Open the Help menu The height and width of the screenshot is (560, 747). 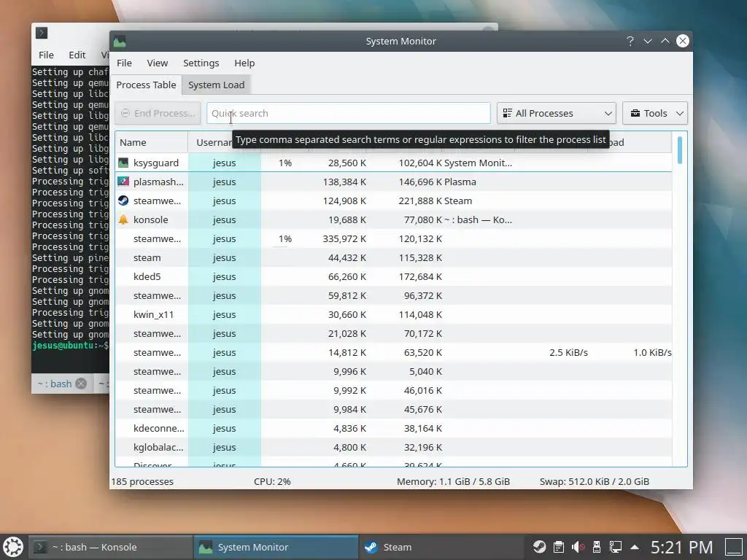[244, 63]
